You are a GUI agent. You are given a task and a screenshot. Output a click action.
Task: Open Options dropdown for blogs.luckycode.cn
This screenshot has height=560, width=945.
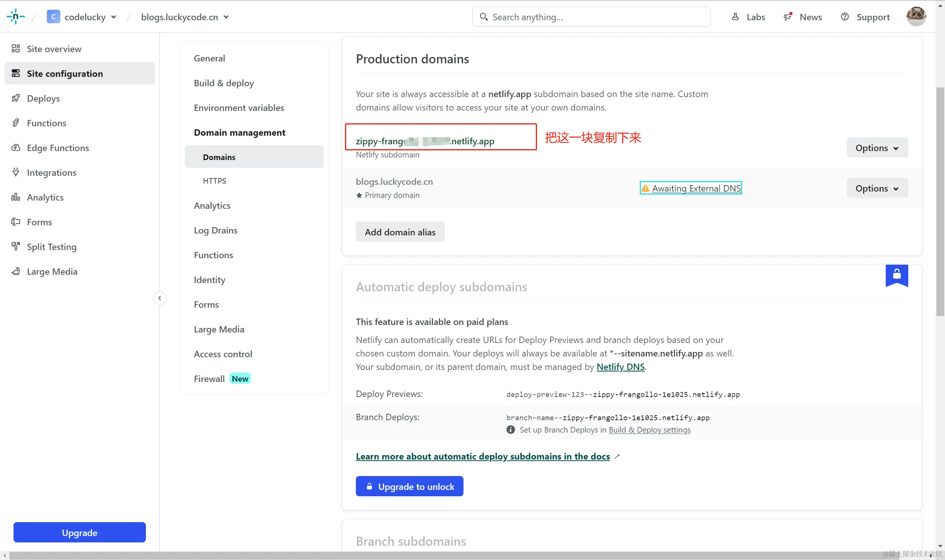point(877,188)
